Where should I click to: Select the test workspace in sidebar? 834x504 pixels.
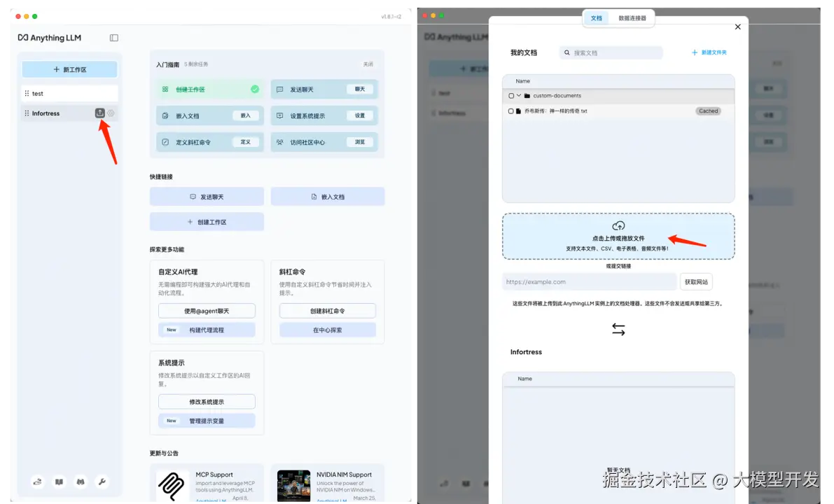(x=70, y=93)
